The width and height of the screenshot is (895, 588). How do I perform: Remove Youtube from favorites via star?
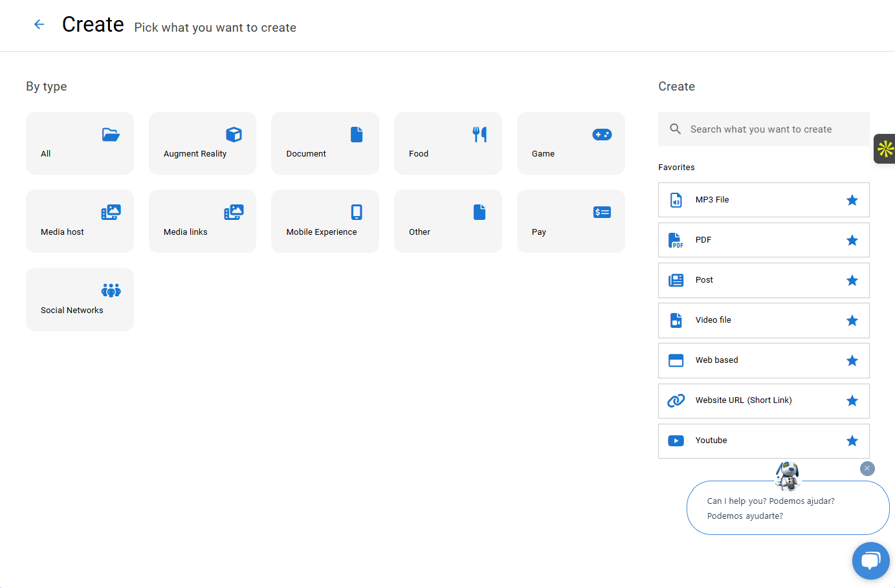click(852, 441)
